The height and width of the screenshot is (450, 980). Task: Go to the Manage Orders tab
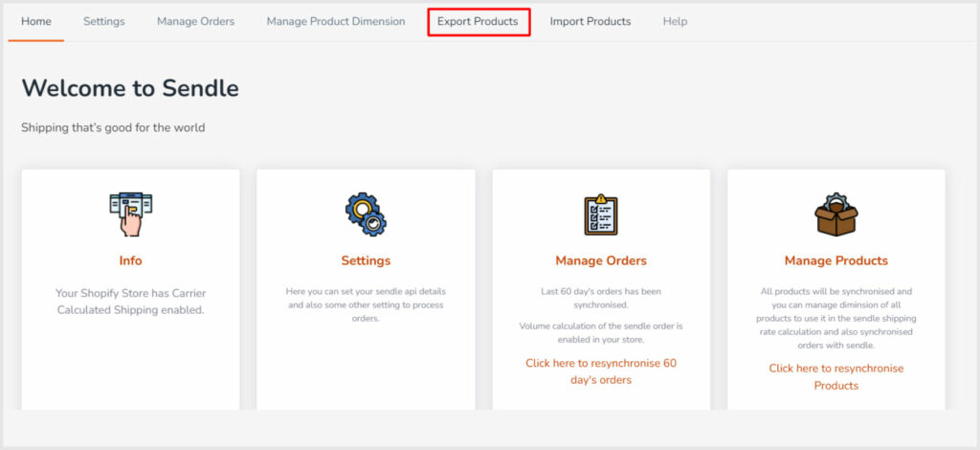[195, 21]
